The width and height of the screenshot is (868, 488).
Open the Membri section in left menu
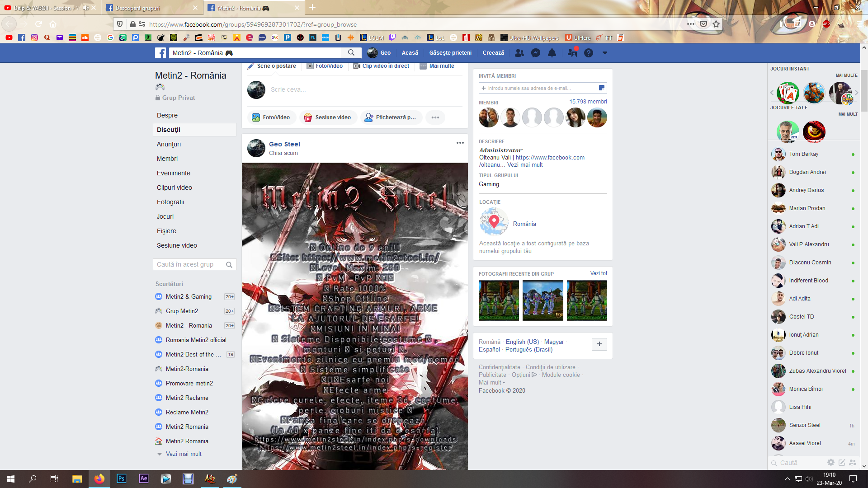pos(167,159)
